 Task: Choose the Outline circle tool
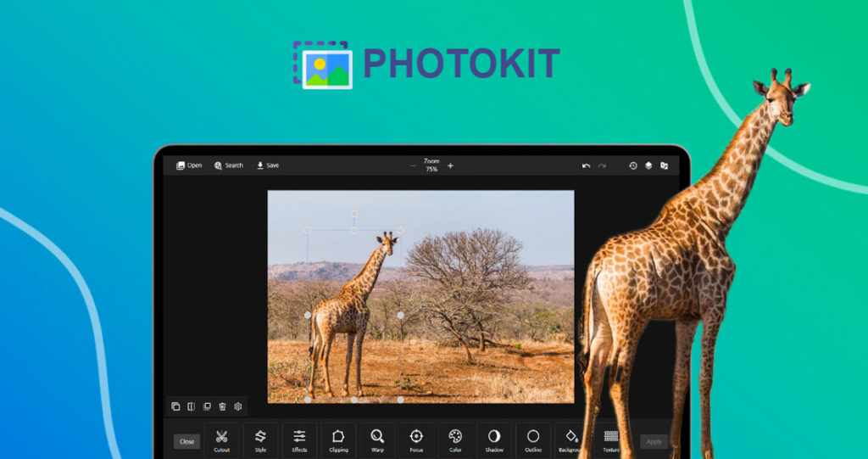coord(533,438)
